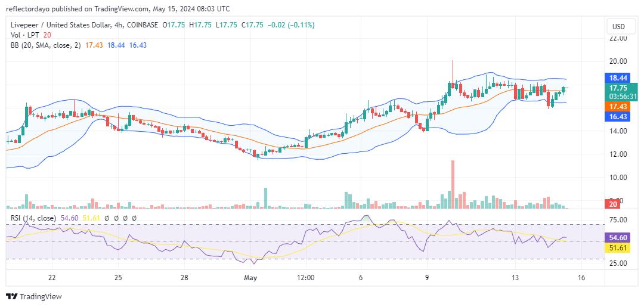This screenshot has width=644, height=307.
Task: Click the 54.60 RSI value in legend
Action: pyautogui.click(x=68, y=218)
